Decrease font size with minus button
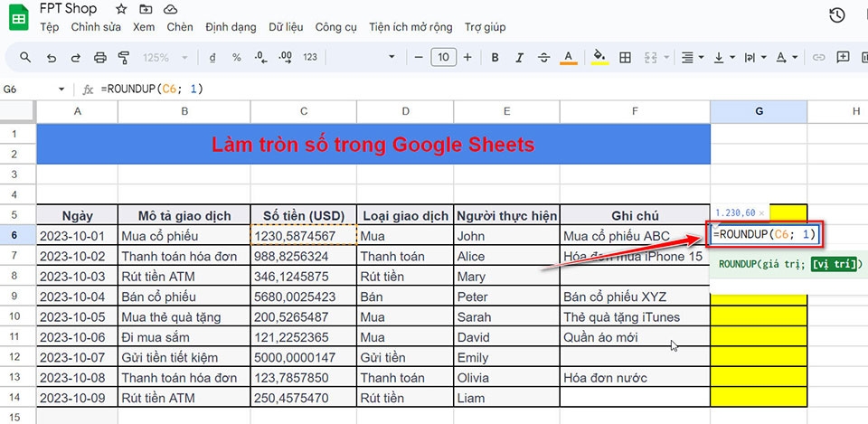Screen dimensions: 868x424 419,57
